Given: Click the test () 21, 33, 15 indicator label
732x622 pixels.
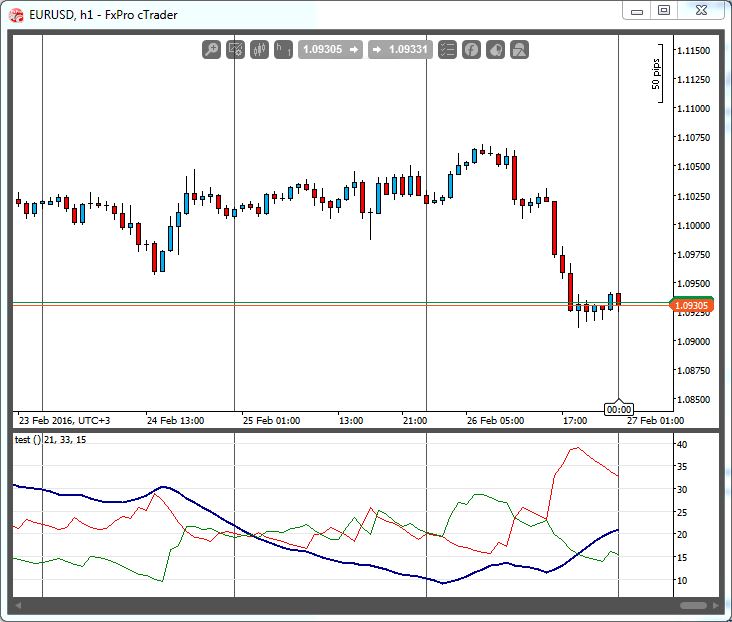Looking at the screenshot, I should pos(50,439).
